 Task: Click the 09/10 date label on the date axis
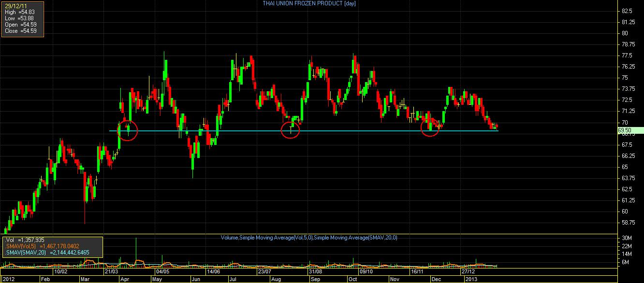pyautogui.click(x=365, y=271)
